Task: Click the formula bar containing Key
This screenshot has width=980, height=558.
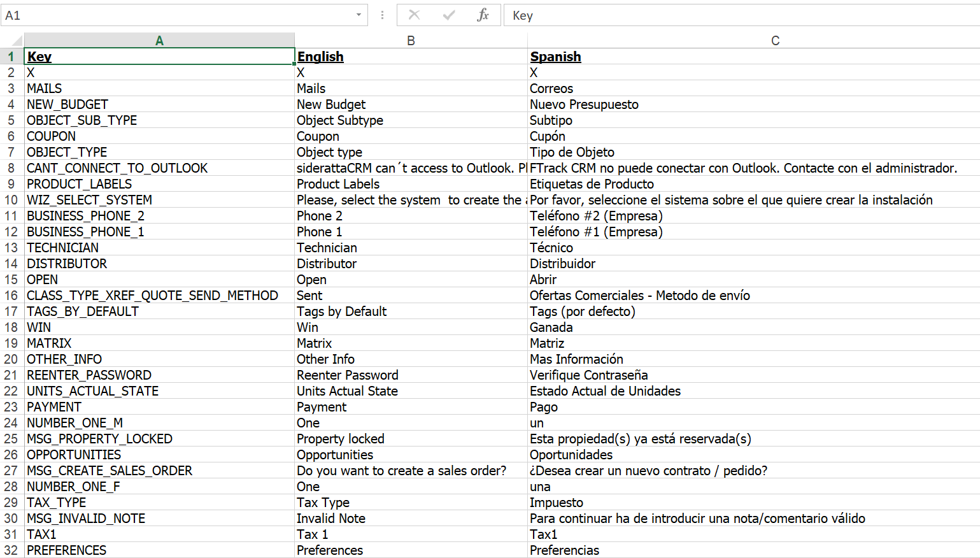Action: (742, 15)
